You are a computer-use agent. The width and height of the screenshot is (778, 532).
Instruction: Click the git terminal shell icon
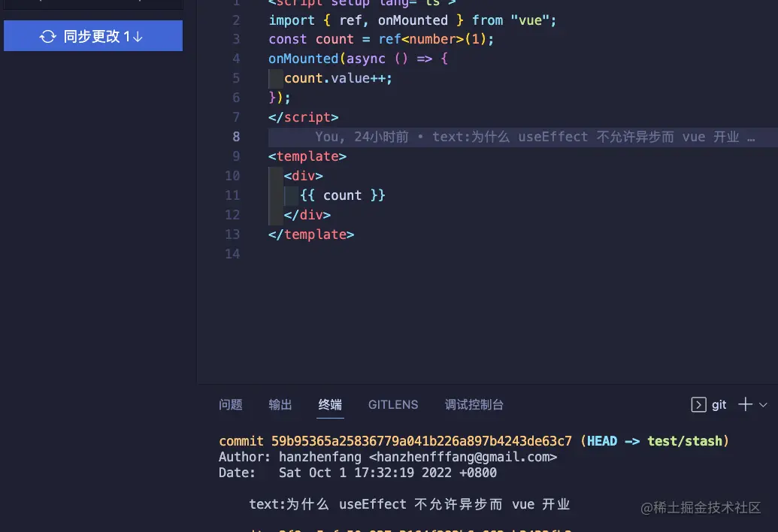pos(698,404)
